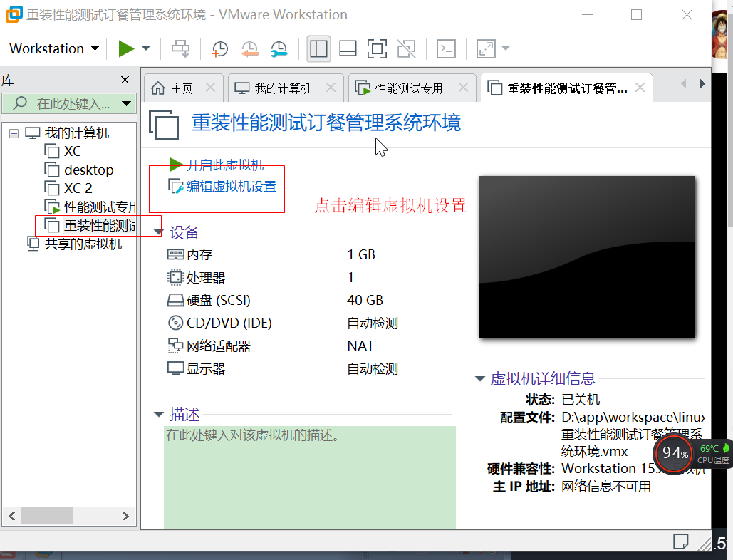Collapse the 设备 section

tap(158, 232)
